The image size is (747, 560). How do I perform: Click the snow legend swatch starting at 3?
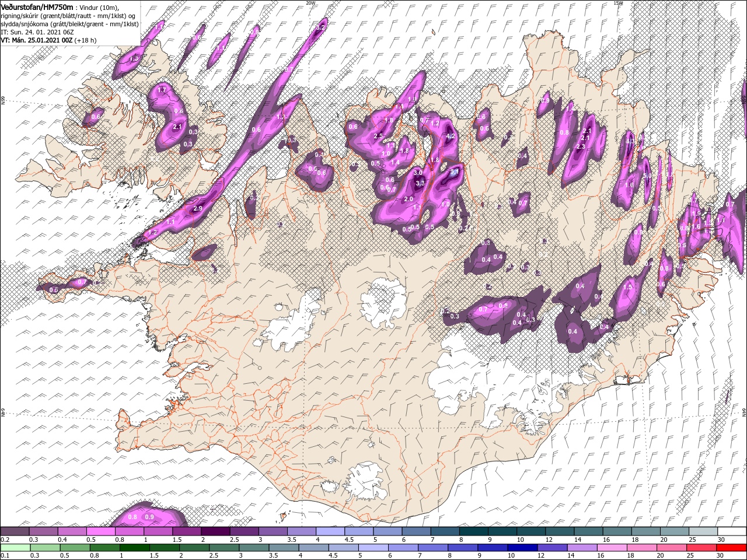[x=272, y=531]
